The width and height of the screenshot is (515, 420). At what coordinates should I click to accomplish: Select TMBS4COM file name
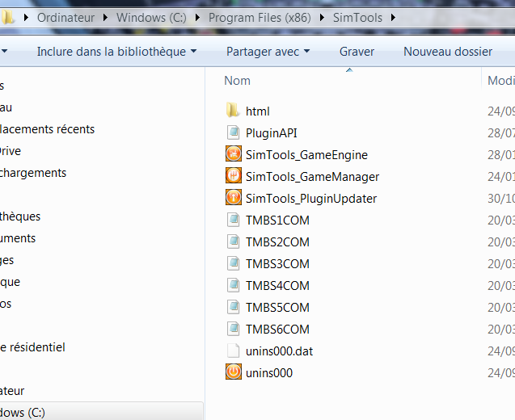(x=277, y=286)
